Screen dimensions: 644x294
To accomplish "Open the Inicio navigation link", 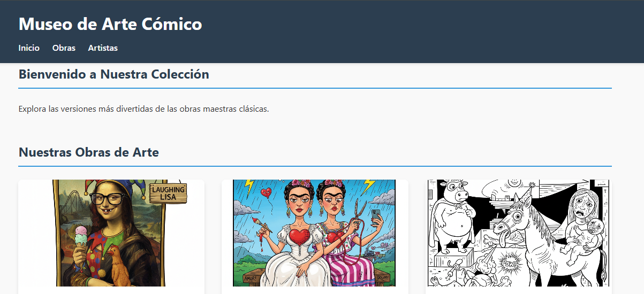I will (29, 48).
